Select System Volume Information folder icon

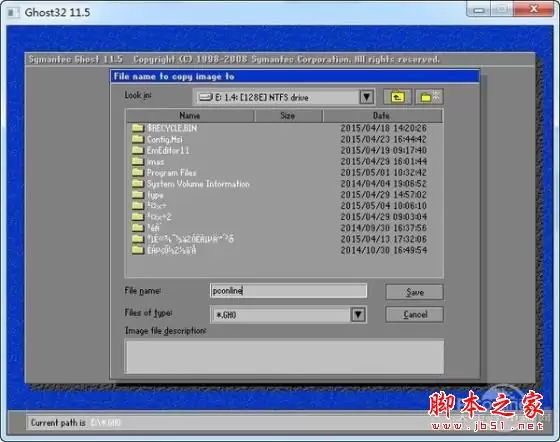(x=138, y=183)
